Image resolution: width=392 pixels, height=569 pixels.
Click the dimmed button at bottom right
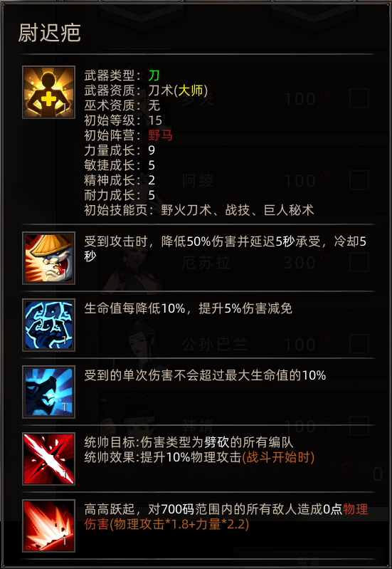click(308, 559)
